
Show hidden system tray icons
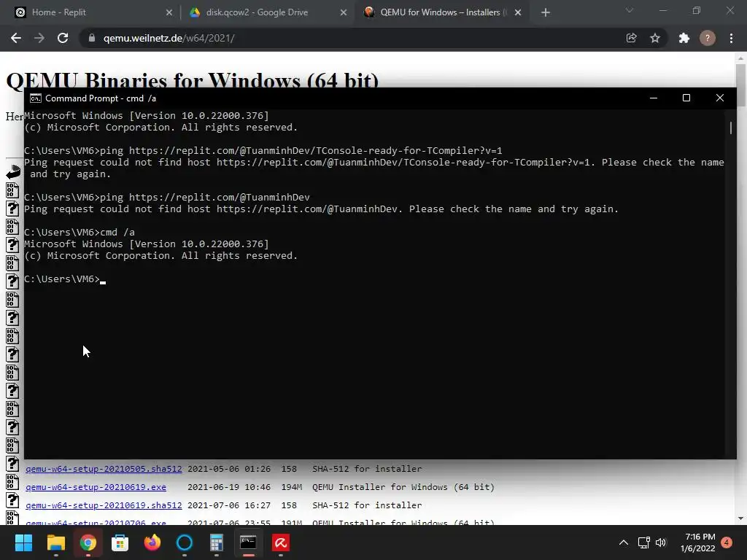tap(624, 542)
